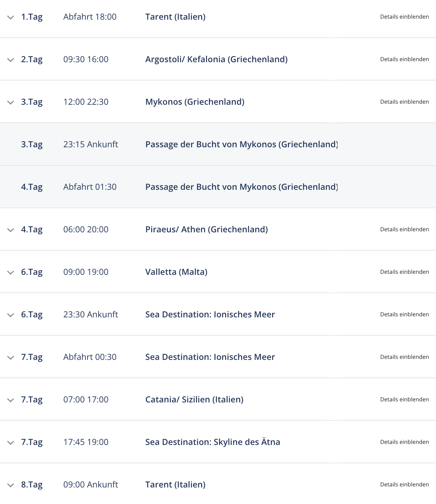Image resolution: width=436 pixels, height=504 pixels.
Task: Click chevron beside 6.Tag 23:30 Ankunft
Action: click(x=11, y=315)
